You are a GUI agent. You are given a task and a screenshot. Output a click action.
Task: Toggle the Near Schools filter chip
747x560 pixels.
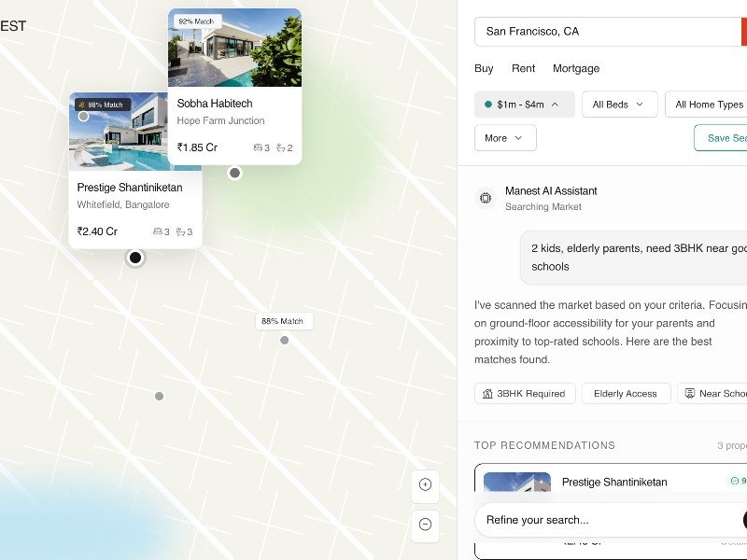click(x=713, y=394)
